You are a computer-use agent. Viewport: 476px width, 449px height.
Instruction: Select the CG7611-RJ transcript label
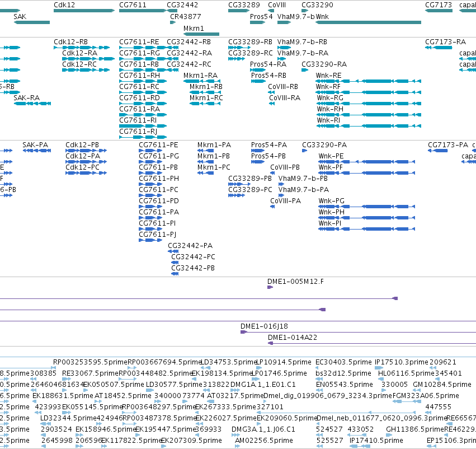[x=138, y=131]
